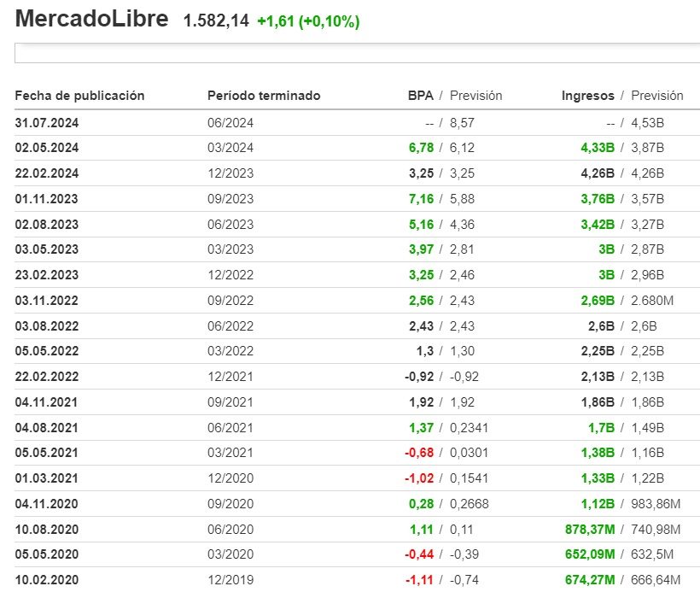700x592 pixels.
Task: Select the publication date 05.05.2020
Action: (x=47, y=554)
